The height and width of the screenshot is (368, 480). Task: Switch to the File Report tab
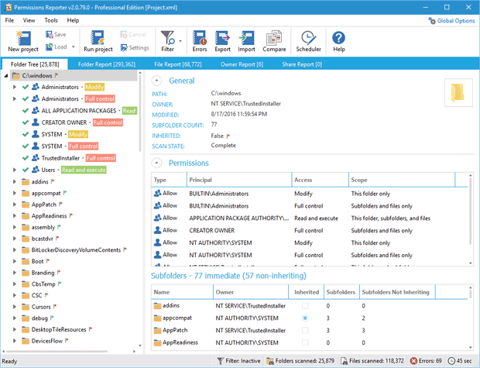coord(178,64)
